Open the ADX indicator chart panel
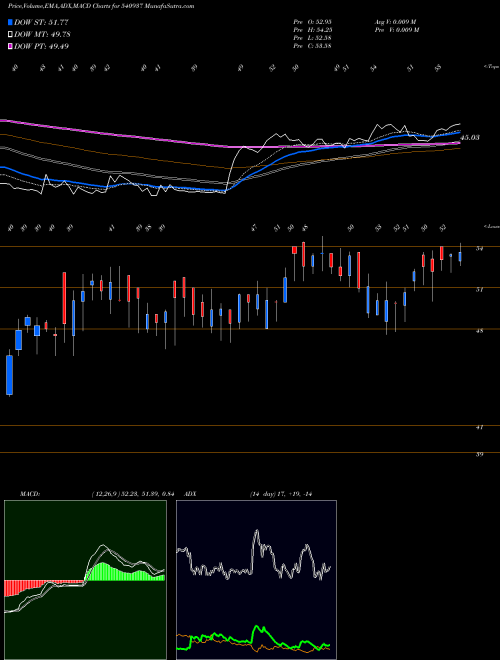Viewport: 500px width, 660px height. pyautogui.click(x=256, y=580)
